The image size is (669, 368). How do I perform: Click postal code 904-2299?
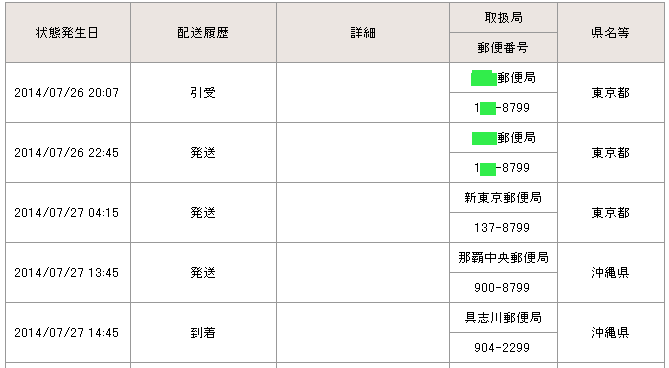coord(503,348)
